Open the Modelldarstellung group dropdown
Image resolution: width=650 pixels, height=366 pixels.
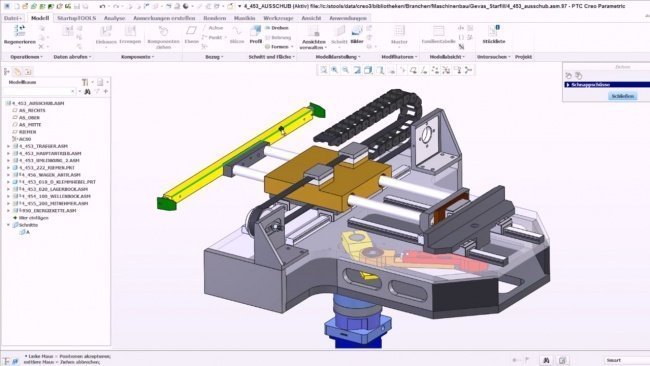point(338,57)
